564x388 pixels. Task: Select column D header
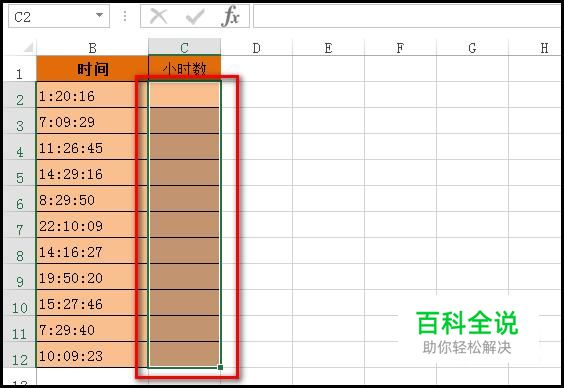pos(256,48)
